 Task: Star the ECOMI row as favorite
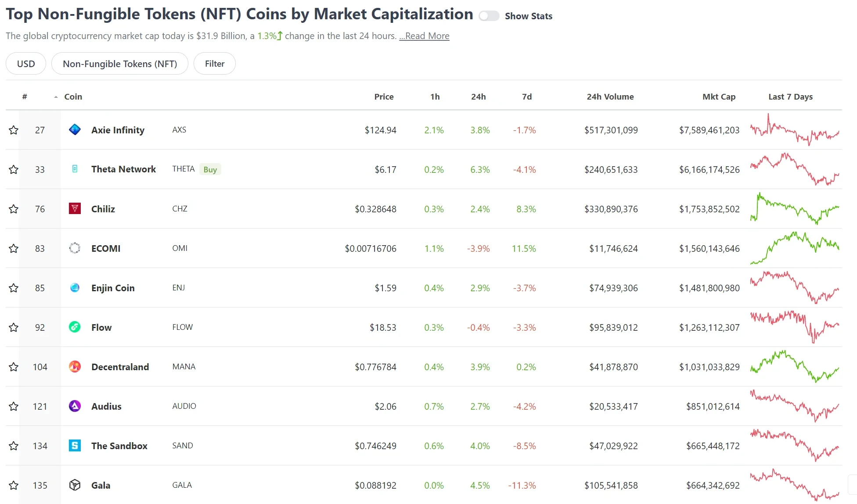(x=14, y=248)
